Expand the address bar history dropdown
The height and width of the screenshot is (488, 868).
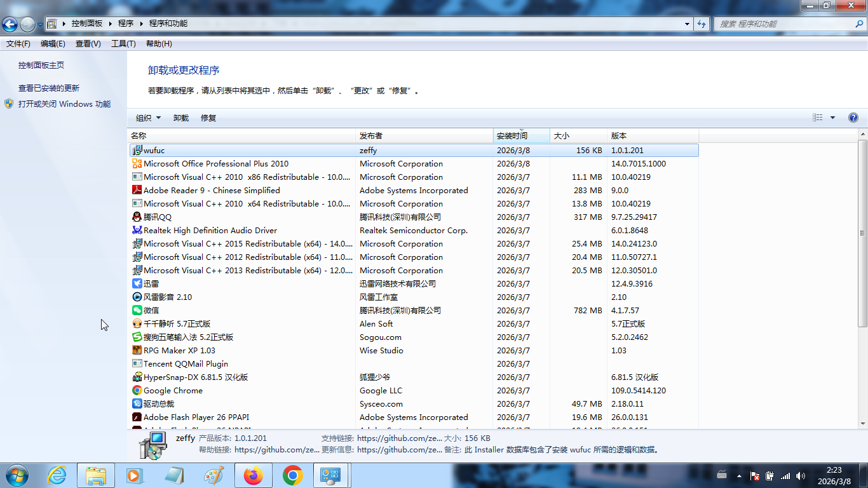(687, 24)
